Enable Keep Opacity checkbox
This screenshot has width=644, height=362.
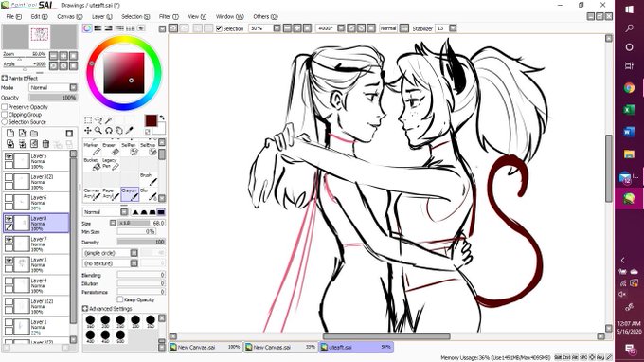pyautogui.click(x=120, y=299)
